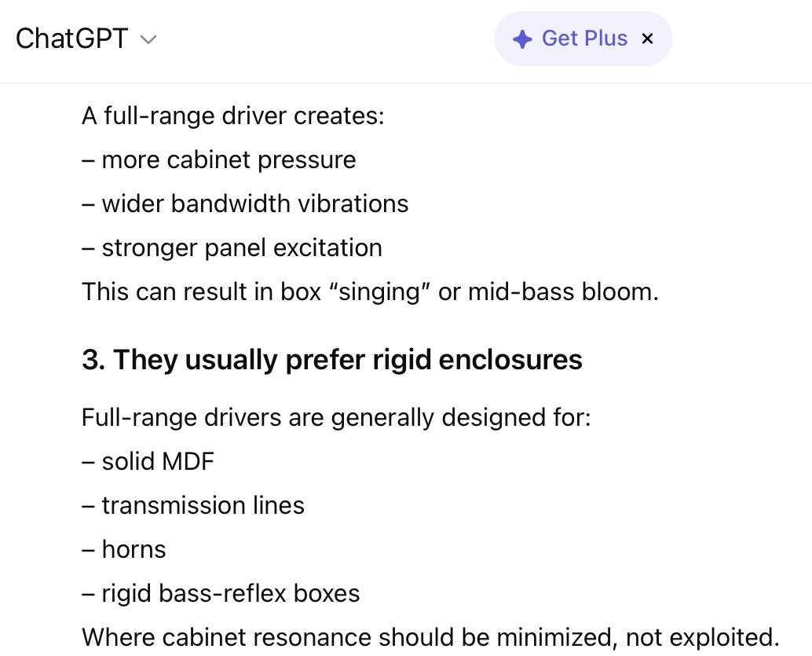Screen dimensions: 812x656
Task: Click the words 'mid-bass bloom'
Action: pyautogui.click(x=560, y=291)
